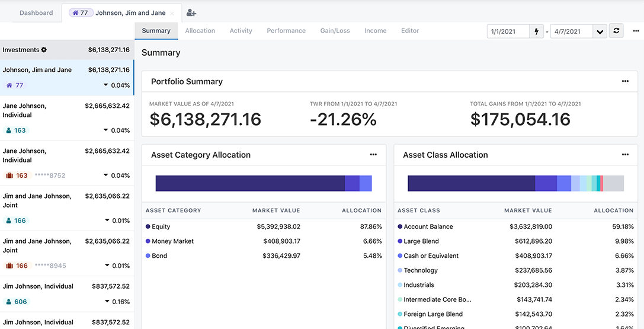The width and height of the screenshot is (644, 329).
Task: Switch to the Editor tab
Action: coord(410,31)
